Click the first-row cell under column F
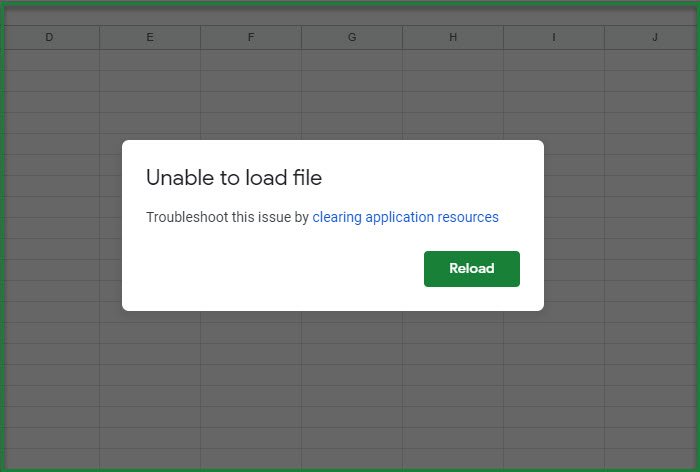Screen dimensions: 700x472 click(251, 59)
